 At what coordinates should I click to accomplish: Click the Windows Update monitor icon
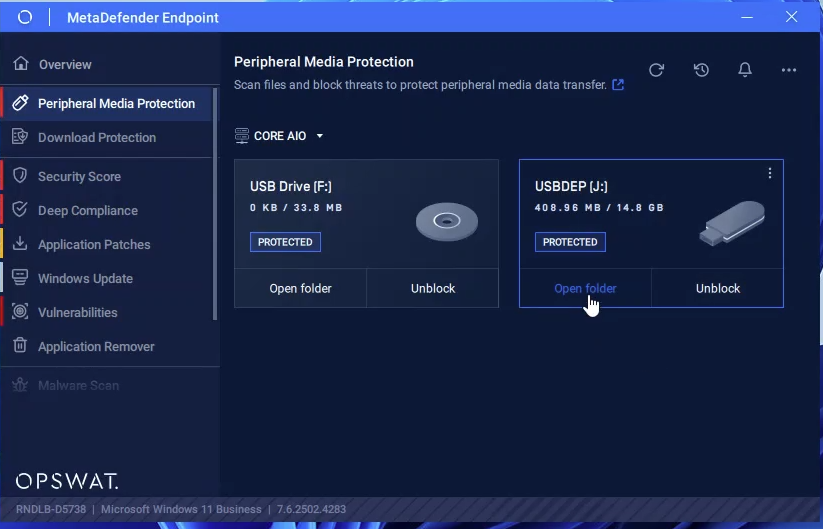pos(20,277)
